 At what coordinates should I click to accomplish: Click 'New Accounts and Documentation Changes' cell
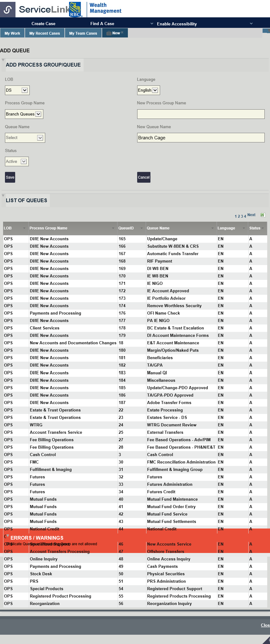point(73,343)
